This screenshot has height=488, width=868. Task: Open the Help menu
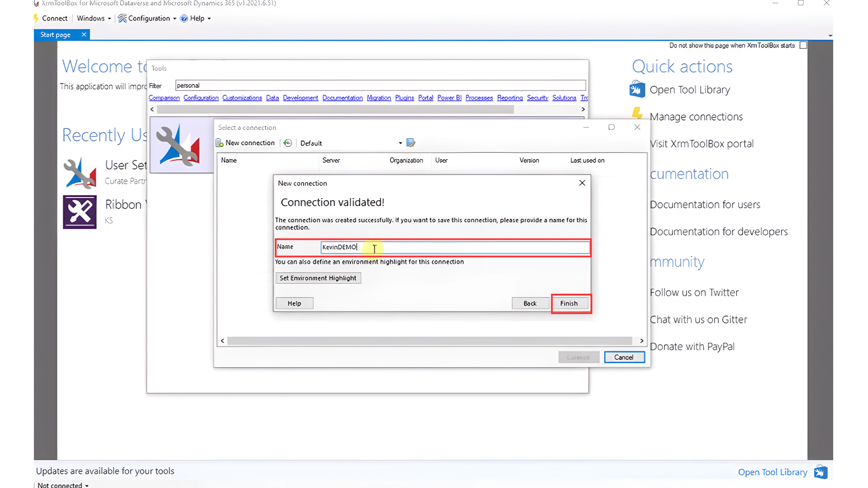click(196, 19)
